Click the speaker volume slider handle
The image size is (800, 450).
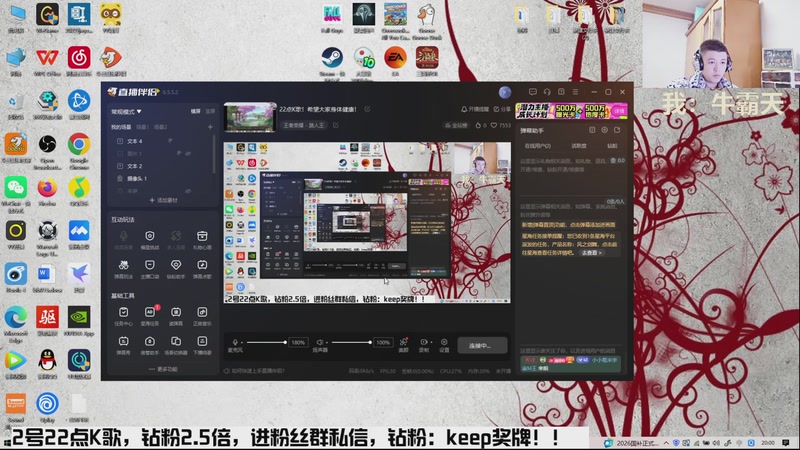pos(370,342)
